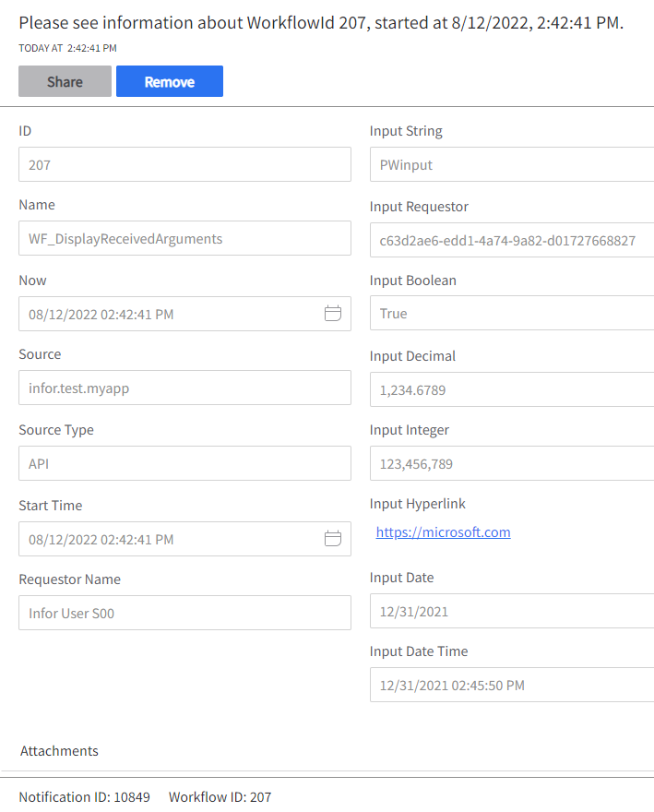Click the Source Type field showing API
Screen dimensions: 654x812
tap(184, 463)
